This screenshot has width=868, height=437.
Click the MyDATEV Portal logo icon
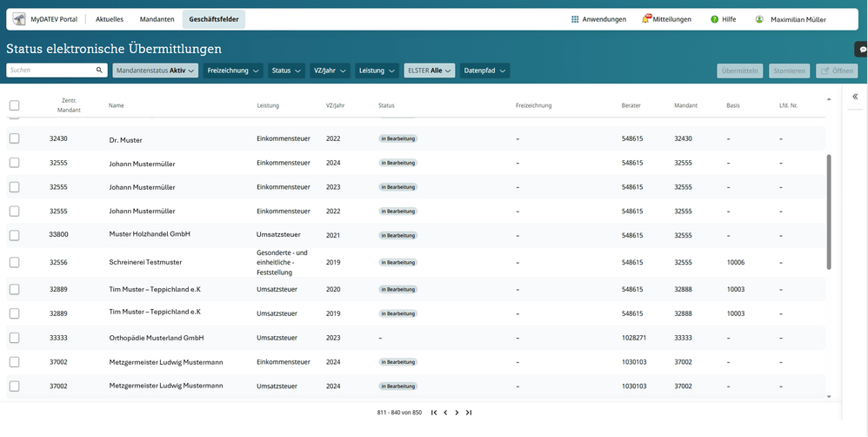pyautogui.click(x=18, y=19)
